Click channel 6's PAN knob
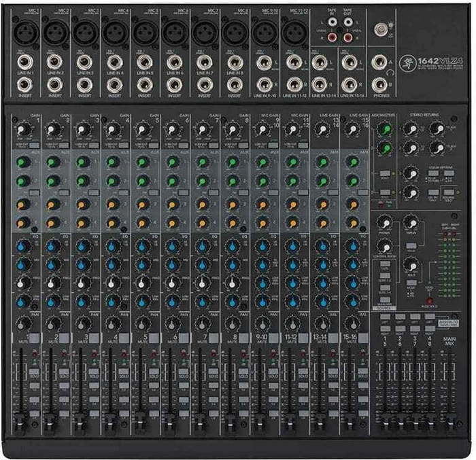The width and height of the screenshot is (476, 460). coord(172,324)
